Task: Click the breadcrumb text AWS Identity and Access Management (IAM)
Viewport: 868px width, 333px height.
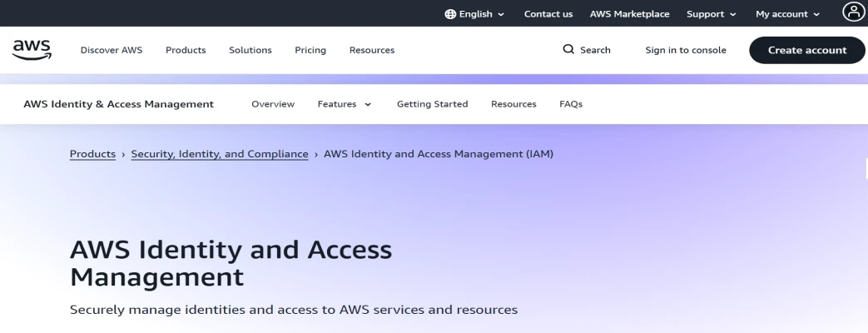Action: (439, 154)
